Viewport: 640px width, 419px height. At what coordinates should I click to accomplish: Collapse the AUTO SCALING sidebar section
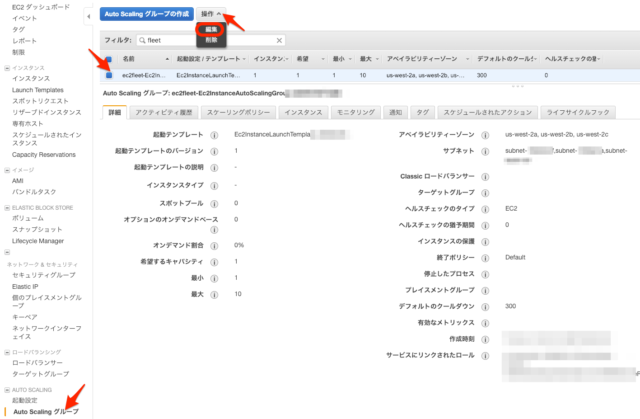pyautogui.click(x=7, y=390)
